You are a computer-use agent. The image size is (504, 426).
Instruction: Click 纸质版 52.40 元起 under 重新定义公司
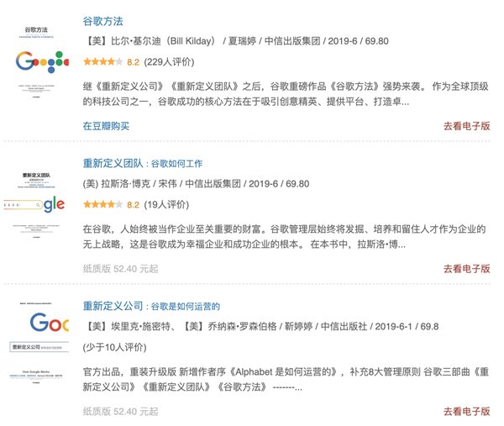[x=120, y=411]
